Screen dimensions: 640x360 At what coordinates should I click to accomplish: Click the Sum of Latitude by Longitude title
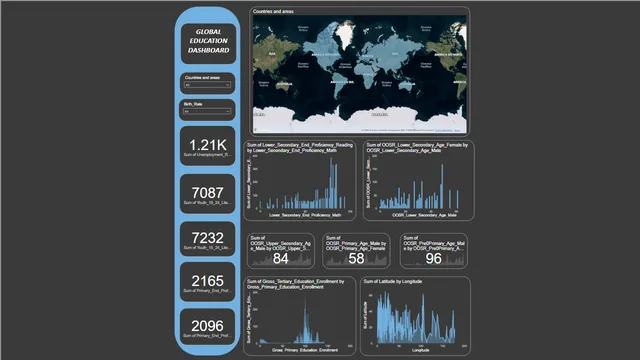[x=393, y=282]
